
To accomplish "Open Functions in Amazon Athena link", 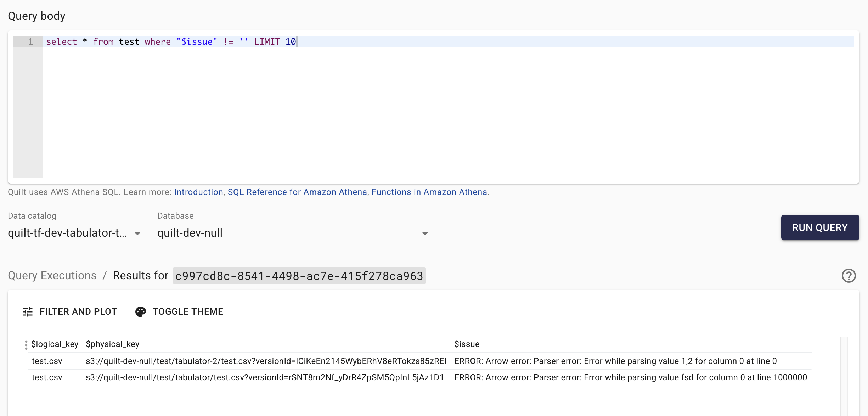I will (x=429, y=192).
